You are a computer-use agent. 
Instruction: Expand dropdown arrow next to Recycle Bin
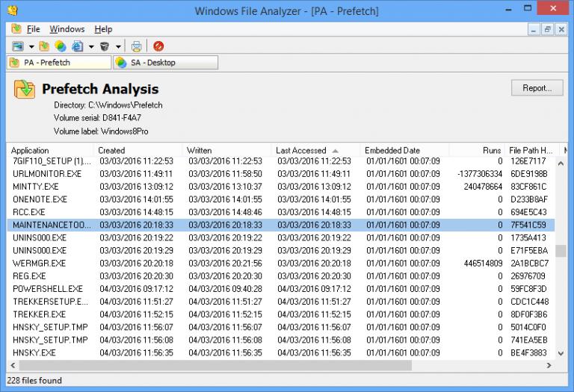click(x=118, y=46)
